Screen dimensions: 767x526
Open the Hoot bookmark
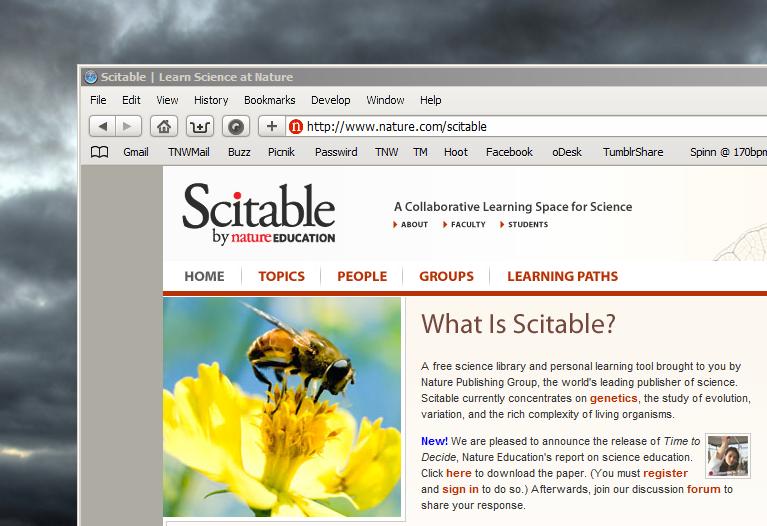click(456, 152)
